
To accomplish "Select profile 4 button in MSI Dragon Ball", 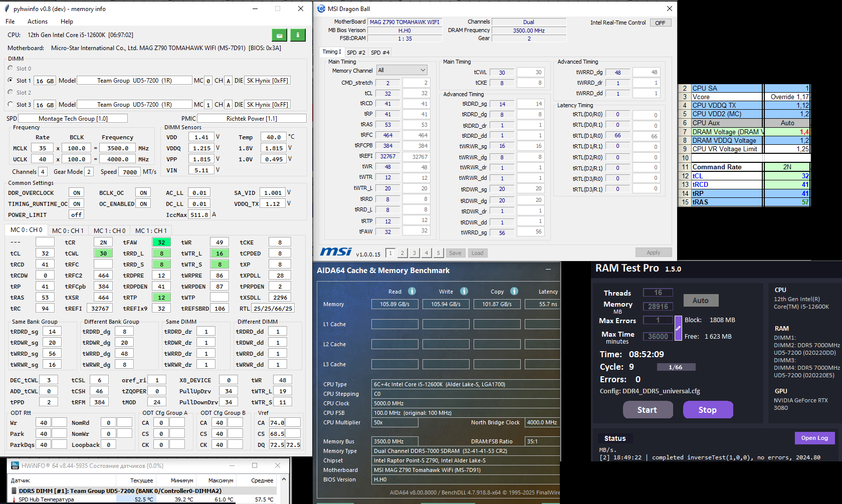I will (x=427, y=253).
